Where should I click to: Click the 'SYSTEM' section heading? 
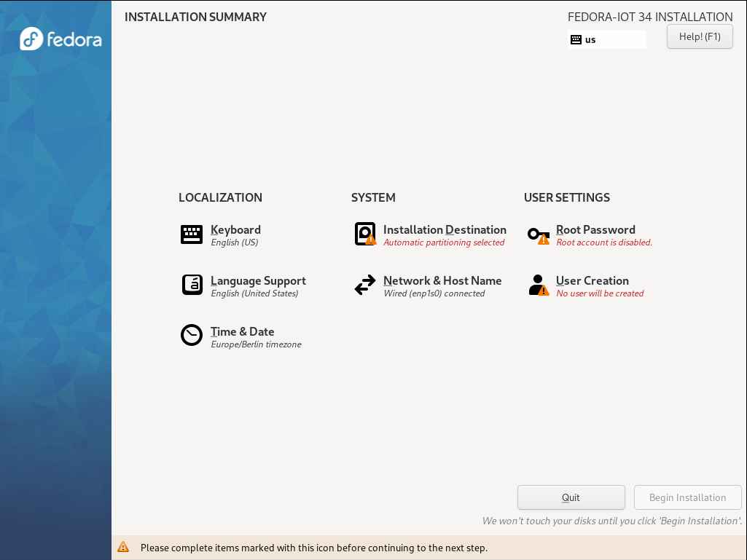(x=373, y=197)
